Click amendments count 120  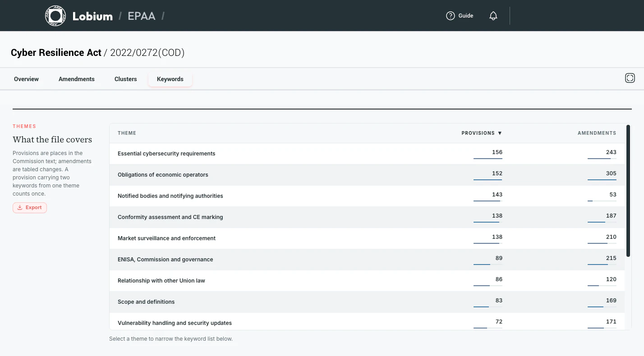coord(611,279)
